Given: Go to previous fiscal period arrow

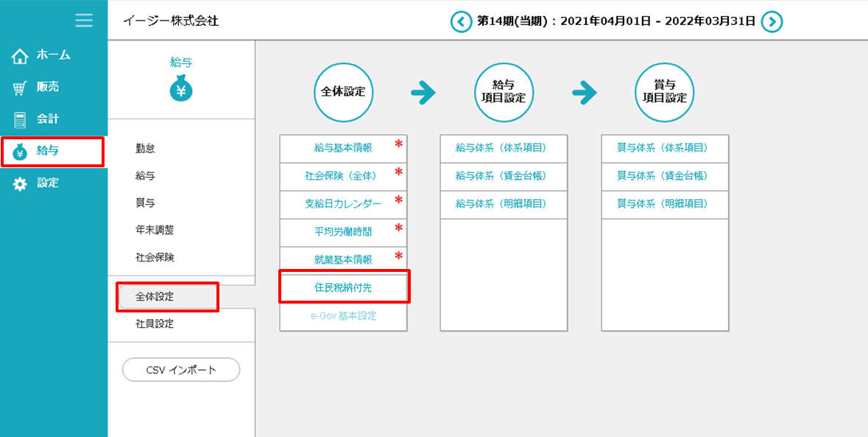Looking at the screenshot, I should click(461, 21).
